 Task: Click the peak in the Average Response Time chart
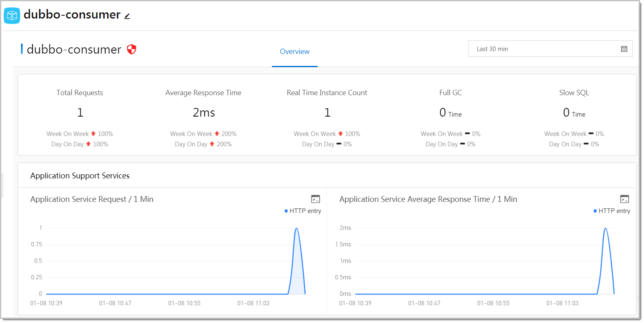605,229
